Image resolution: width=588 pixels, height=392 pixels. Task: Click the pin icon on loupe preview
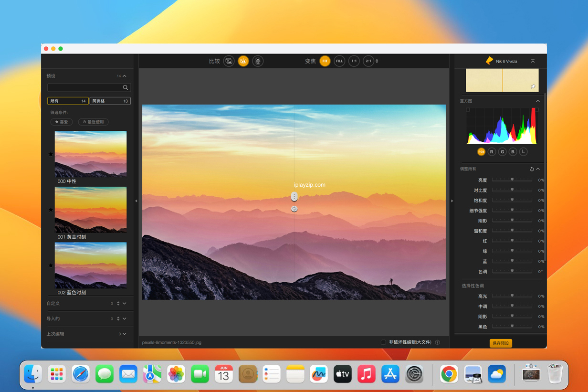[x=533, y=86]
